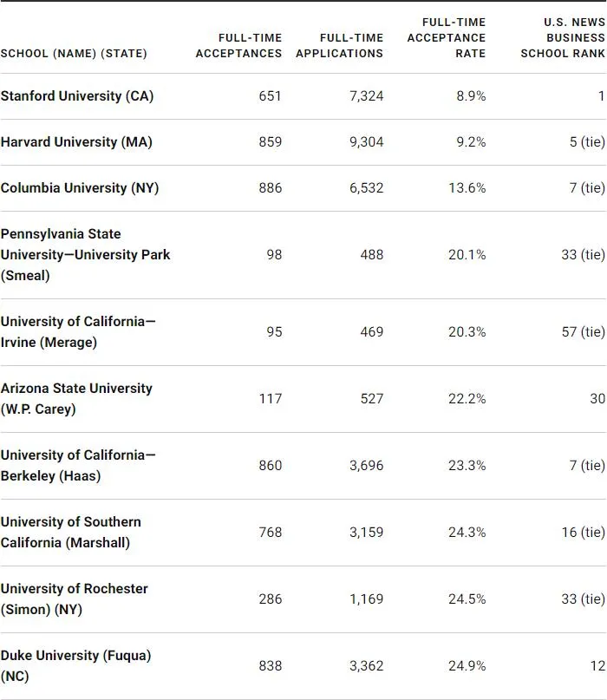The height and width of the screenshot is (700, 607).
Task: Click U.S. News Business School Rank header
Action: (x=562, y=37)
